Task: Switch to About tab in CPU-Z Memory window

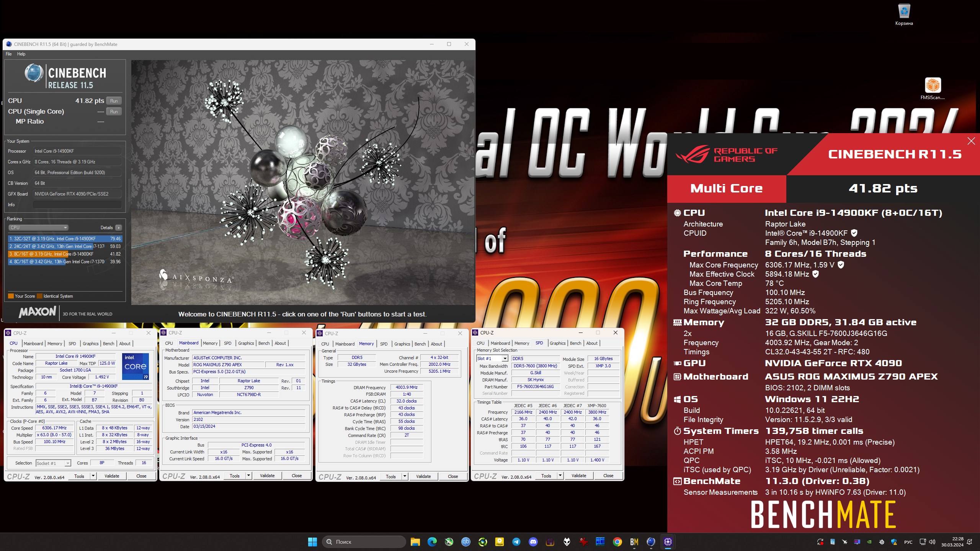Action: click(436, 344)
